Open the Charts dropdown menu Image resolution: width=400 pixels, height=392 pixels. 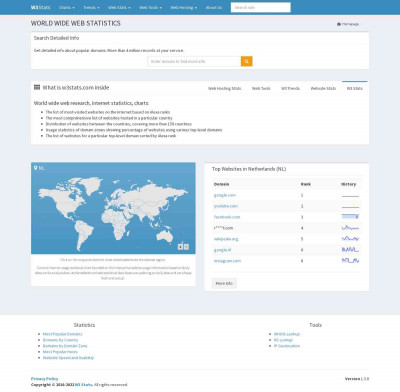click(x=67, y=7)
